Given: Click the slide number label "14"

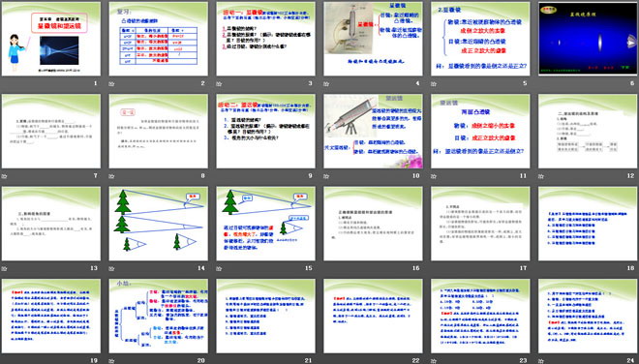Looking at the screenshot, I should [x=201, y=268].
